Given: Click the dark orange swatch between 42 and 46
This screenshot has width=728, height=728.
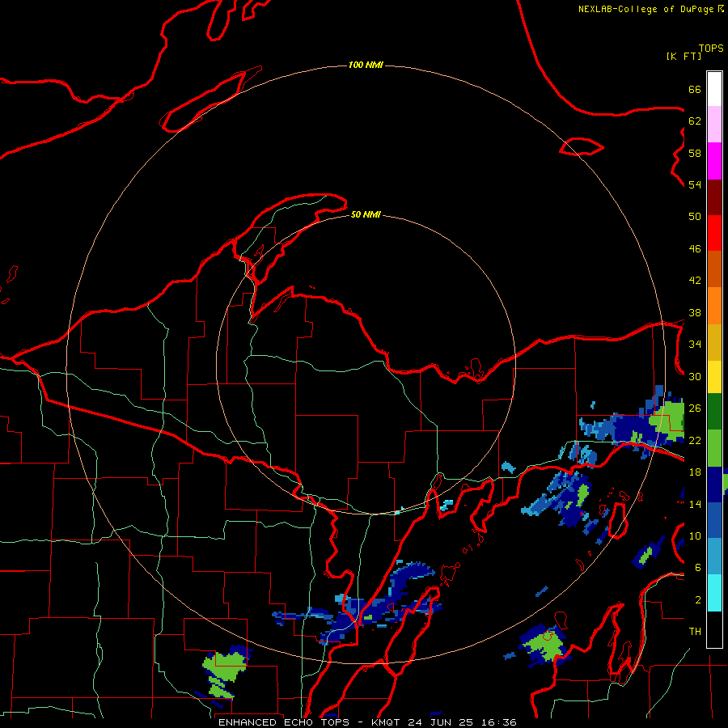Looking at the screenshot, I should [714, 269].
